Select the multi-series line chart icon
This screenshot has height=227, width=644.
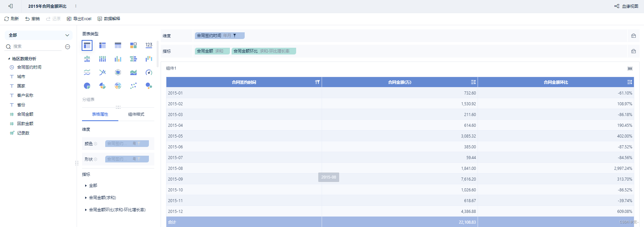(x=103, y=72)
